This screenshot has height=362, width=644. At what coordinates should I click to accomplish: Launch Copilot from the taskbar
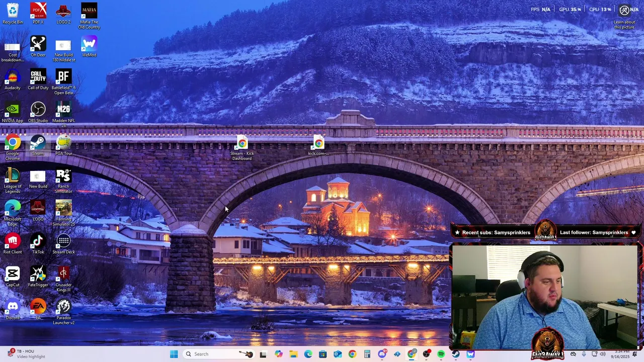coord(279,354)
